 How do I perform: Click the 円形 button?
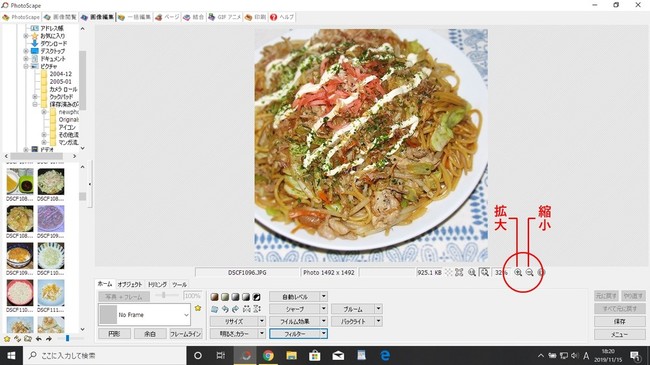point(114,334)
